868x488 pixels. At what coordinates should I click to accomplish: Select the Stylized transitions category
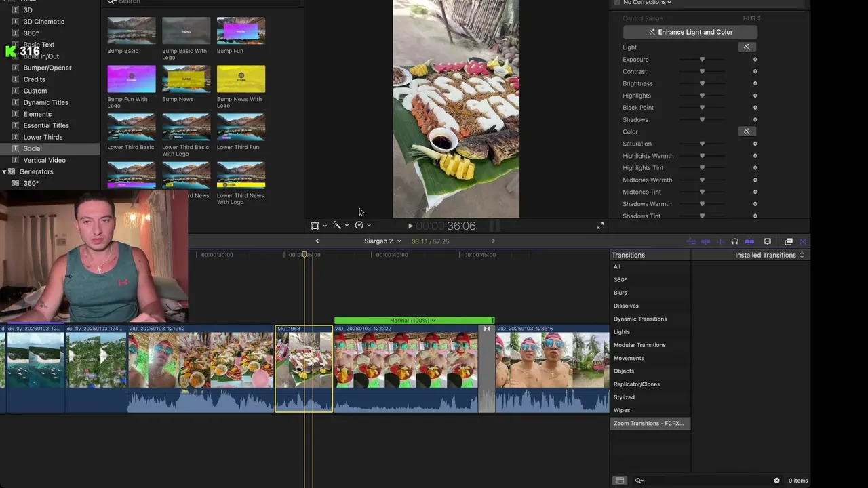click(624, 397)
